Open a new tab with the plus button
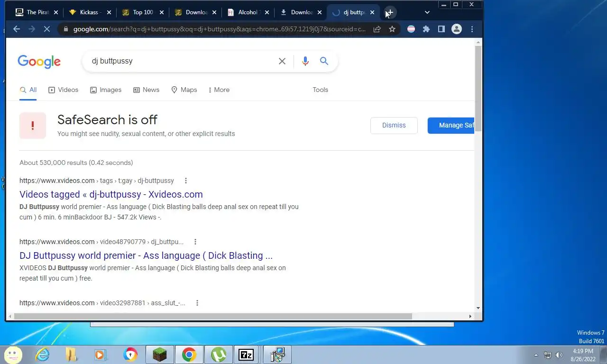607x364 pixels. click(x=390, y=12)
